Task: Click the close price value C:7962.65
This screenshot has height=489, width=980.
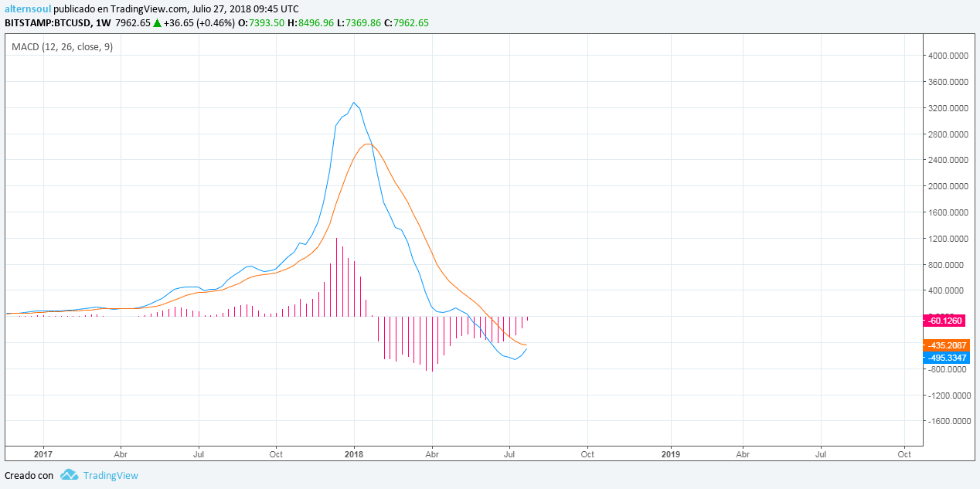Action: click(x=407, y=22)
